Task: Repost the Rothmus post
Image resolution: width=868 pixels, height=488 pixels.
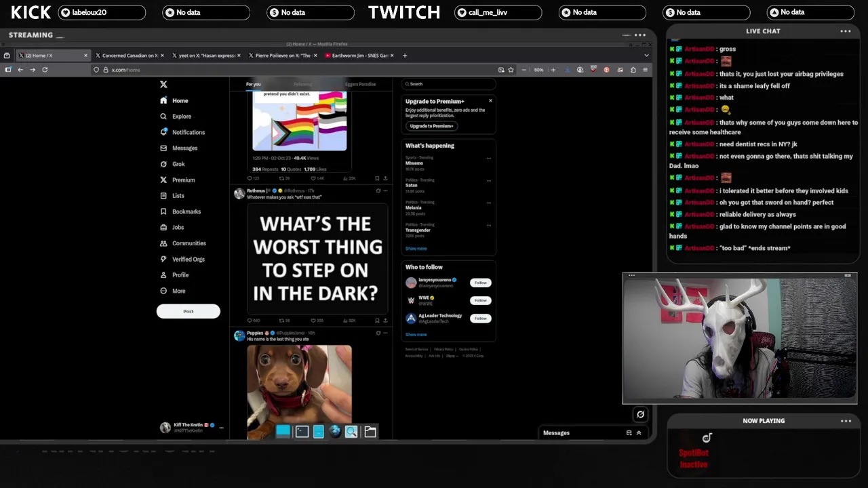Action: click(x=284, y=321)
